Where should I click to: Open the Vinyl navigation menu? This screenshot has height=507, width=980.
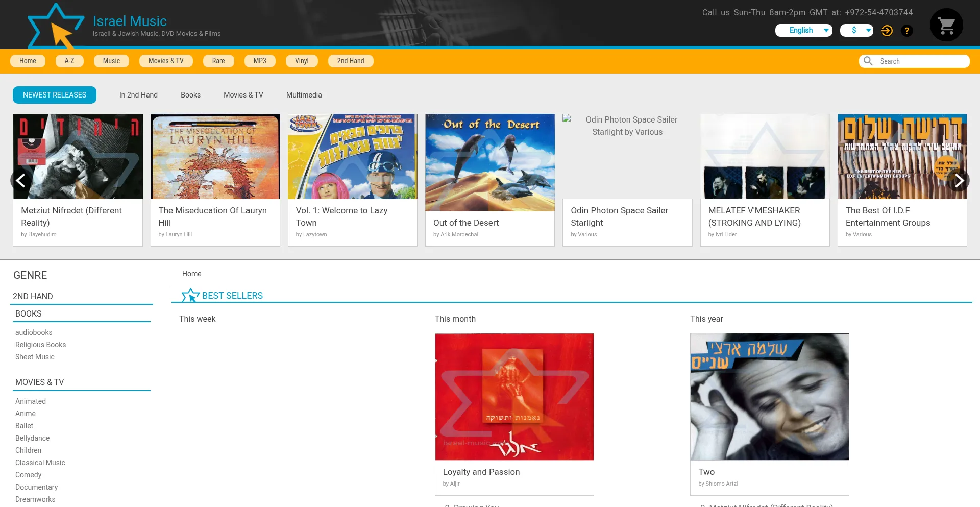coord(301,61)
